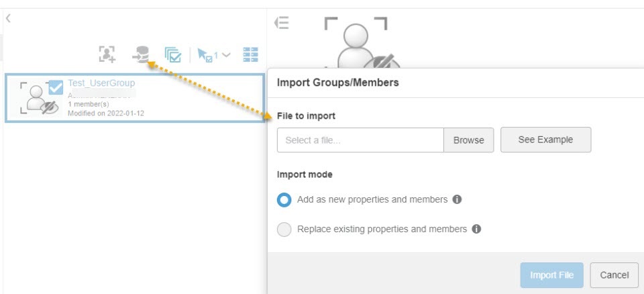Image resolution: width=644 pixels, height=294 pixels.
Task: Click the create new user group icon
Action: 107,55
